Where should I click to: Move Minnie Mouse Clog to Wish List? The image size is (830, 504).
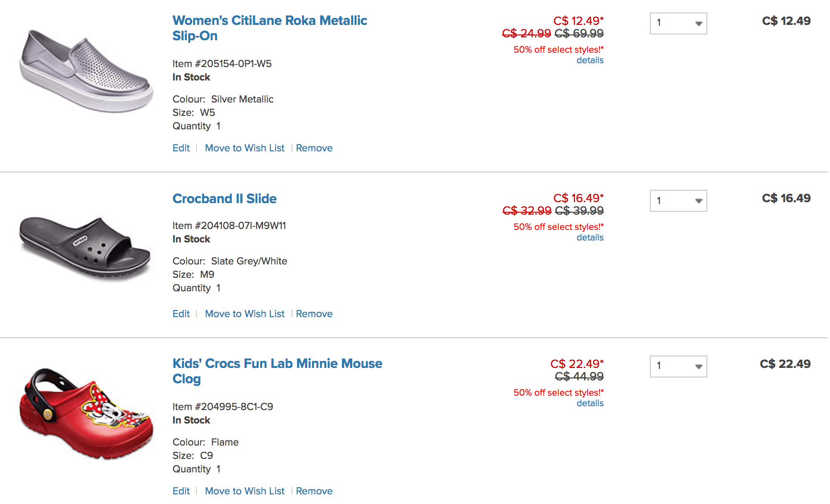(244, 491)
